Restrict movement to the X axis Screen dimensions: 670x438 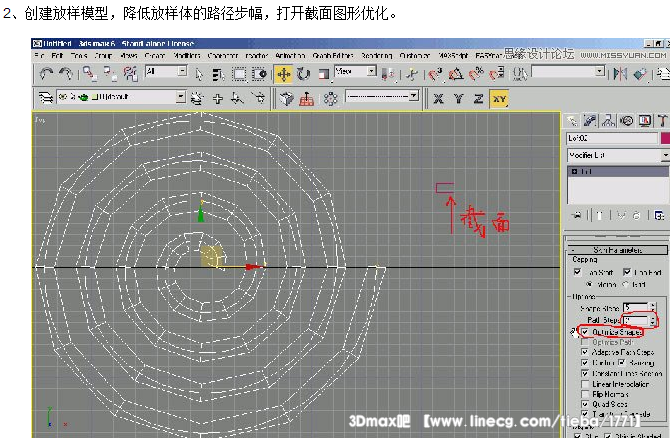pos(438,99)
